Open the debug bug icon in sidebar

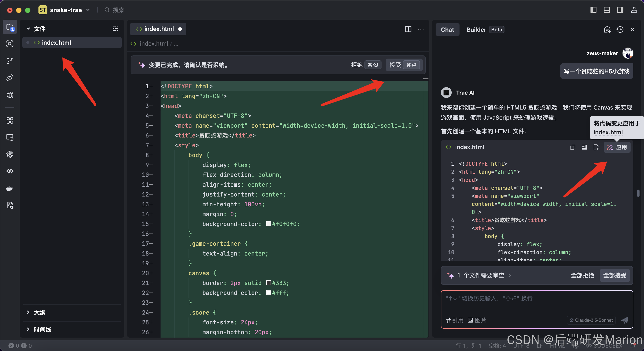10,95
